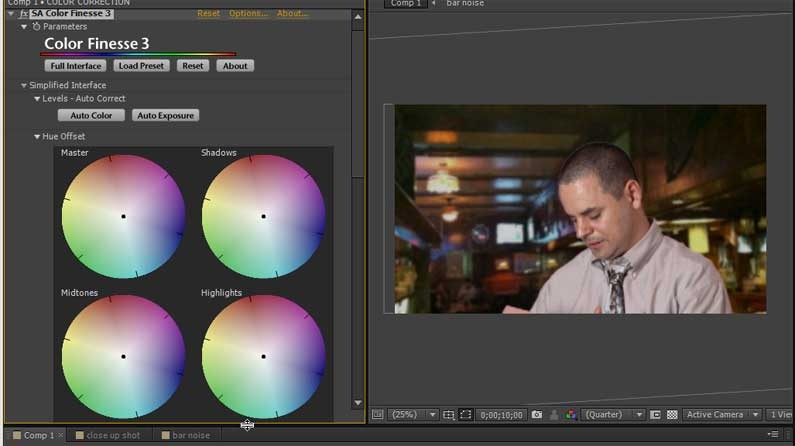Take a snapshot with camera icon
The width and height of the screenshot is (795, 446).
pyautogui.click(x=537, y=415)
